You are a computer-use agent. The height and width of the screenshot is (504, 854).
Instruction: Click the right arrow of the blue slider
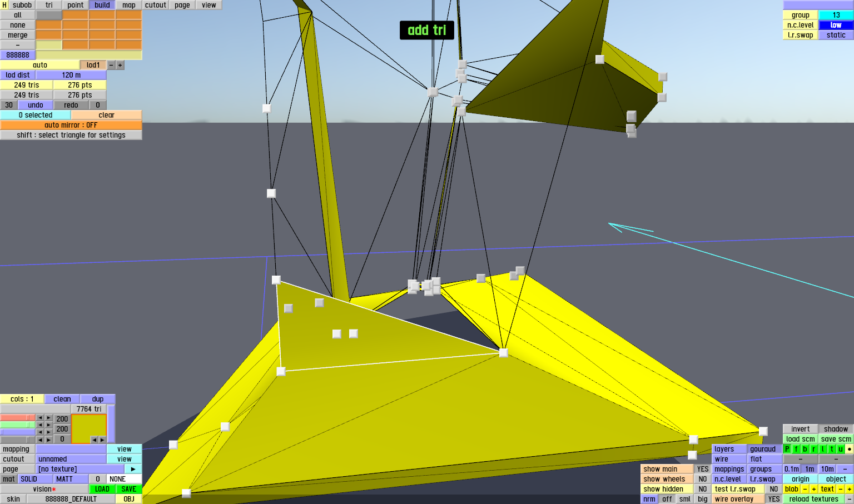click(x=49, y=432)
